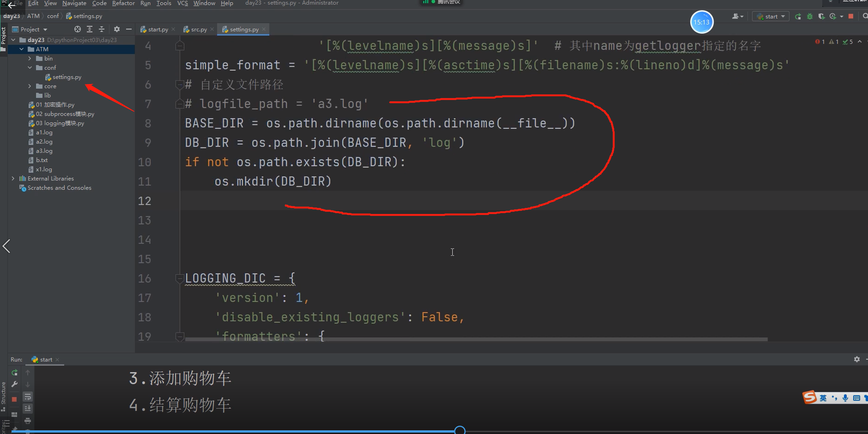Open Run panel wrench settings
The width and height of the screenshot is (868, 434).
[x=14, y=384]
